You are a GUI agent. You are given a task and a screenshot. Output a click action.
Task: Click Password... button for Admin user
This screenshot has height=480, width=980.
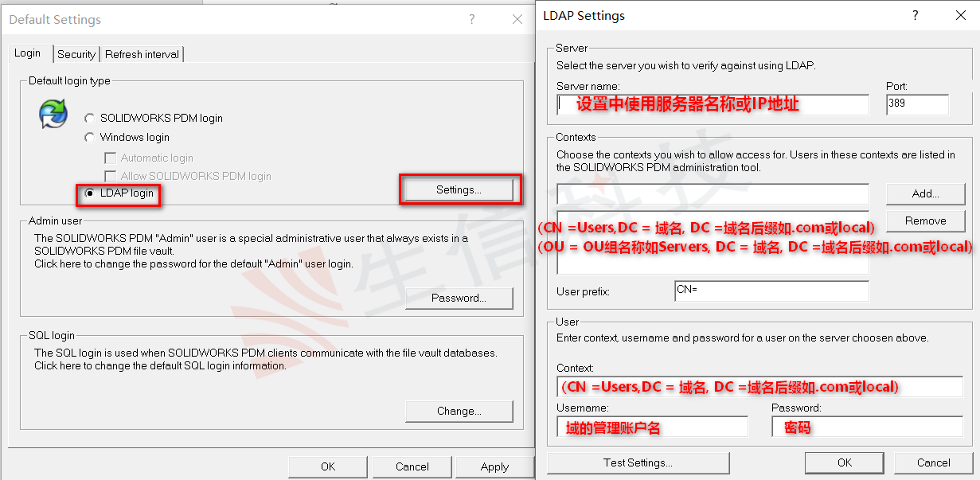[x=459, y=298]
